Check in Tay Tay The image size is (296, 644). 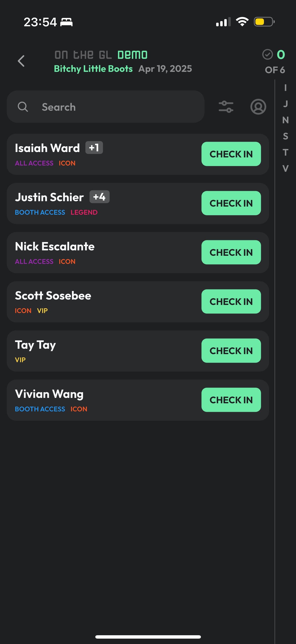point(231,351)
